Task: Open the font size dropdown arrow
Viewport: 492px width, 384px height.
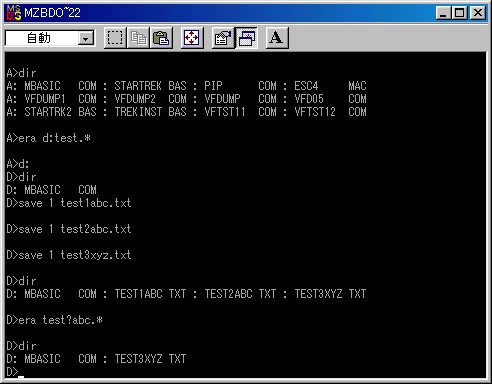Action: (86, 39)
